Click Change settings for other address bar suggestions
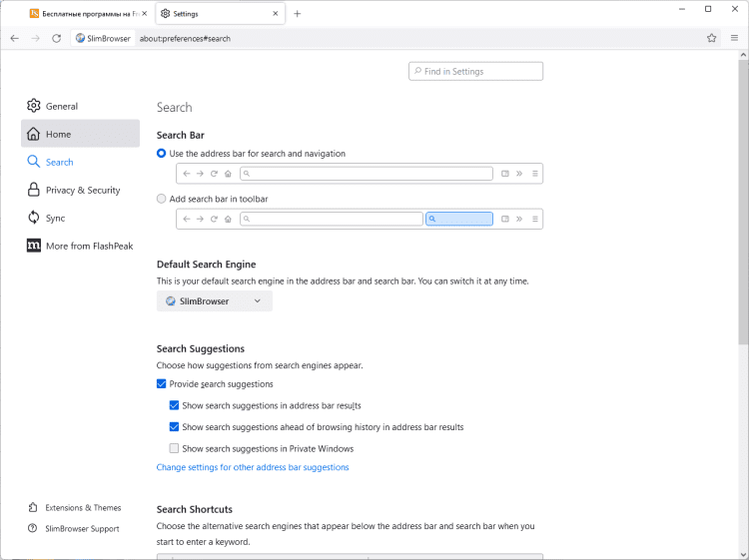This screenshot has width=749, height=560. point(253,467)
